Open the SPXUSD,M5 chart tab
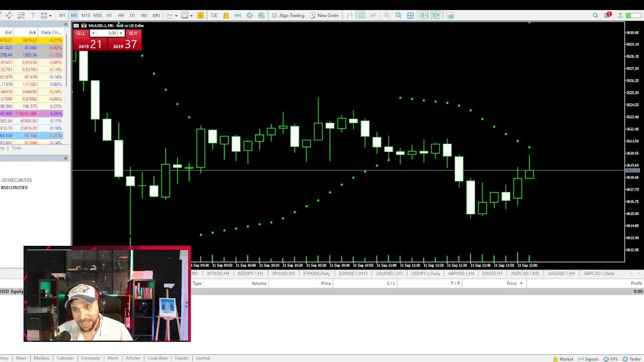644x362 pixels. tap(283, 274)
